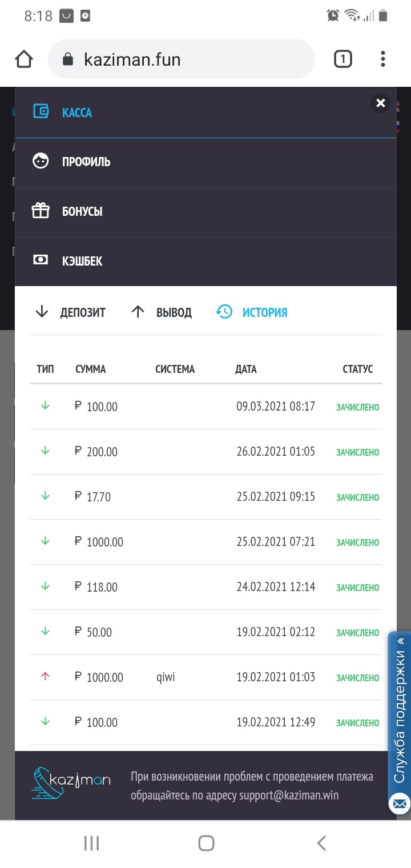Open the Касса wallet section
The height and width of the screenshot is (868, 411).
pyautogui.click(x=76, y=112)
